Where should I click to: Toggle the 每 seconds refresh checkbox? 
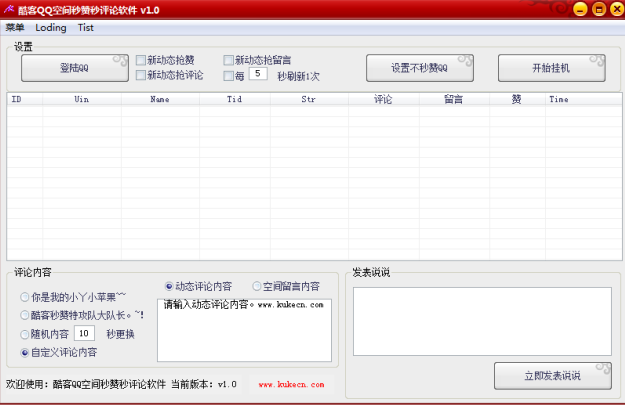[229, 75]
